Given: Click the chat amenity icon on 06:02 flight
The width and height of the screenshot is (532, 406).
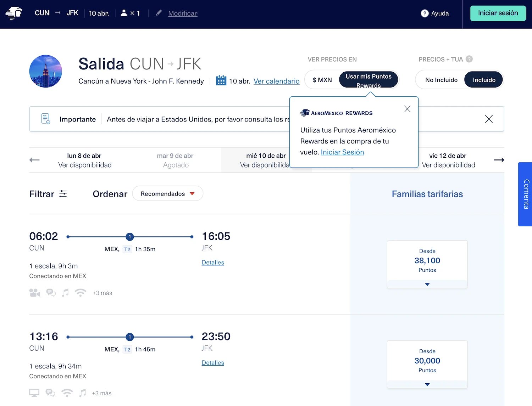Looking at the screenshot, I should click(51, 293).
